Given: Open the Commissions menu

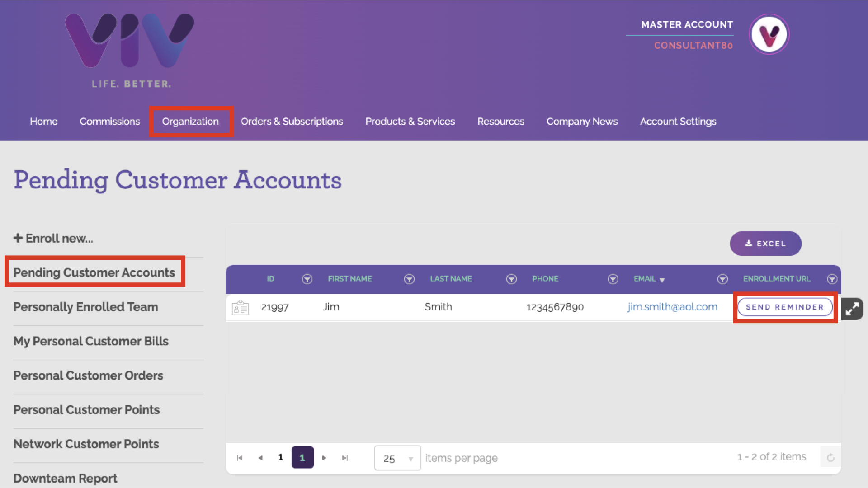Looking at the screenshot, I should click(110, 122).
